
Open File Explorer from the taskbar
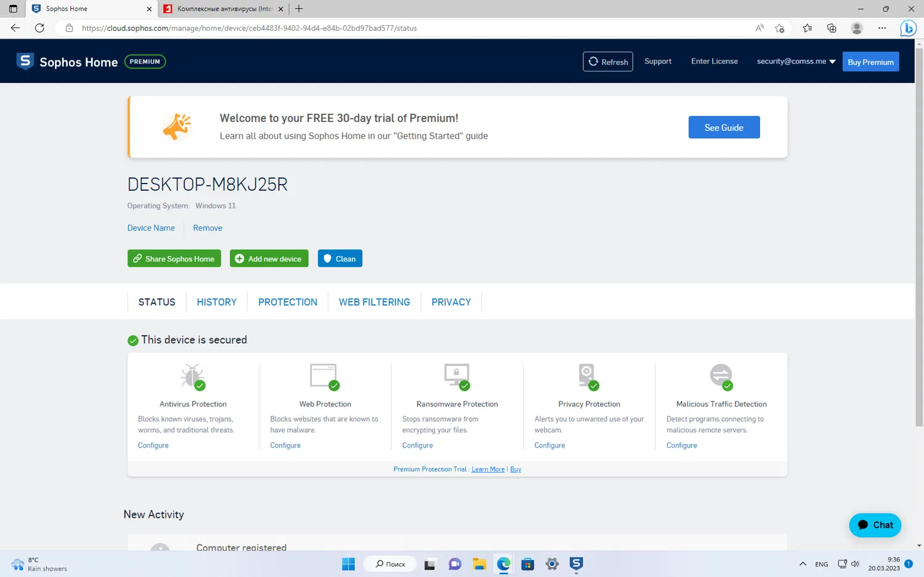point(479,564)
